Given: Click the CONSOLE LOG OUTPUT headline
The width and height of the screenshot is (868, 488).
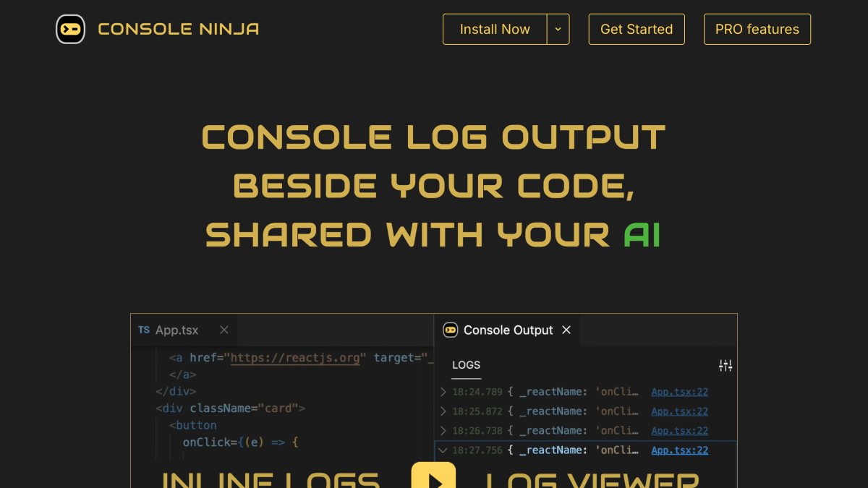Looking at the screenshot, I should (433, 137).
